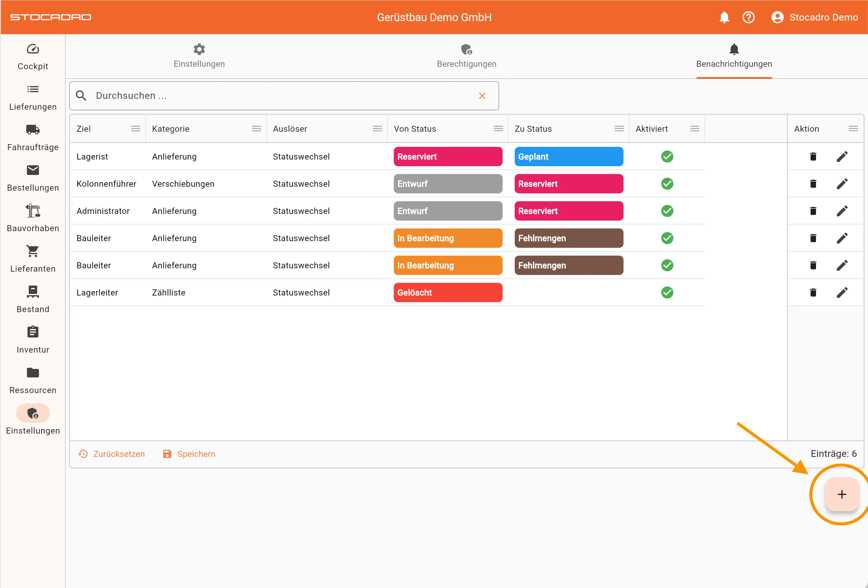The height and width of the screenshot is (588, 868).
Task: Switch to the Einstellungen top tab
Action: (x=199, y=56)
